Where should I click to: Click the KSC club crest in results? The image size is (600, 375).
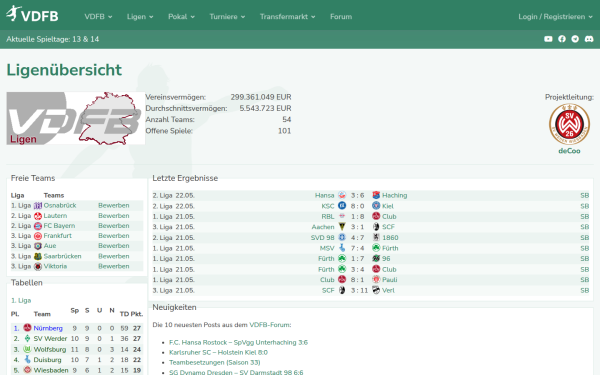pyautogui.click(x=342, y=206)
